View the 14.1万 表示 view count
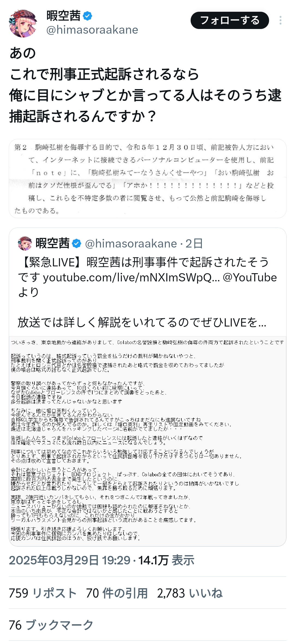The width and height of the screenshot is (295, 644). (166, 560)
